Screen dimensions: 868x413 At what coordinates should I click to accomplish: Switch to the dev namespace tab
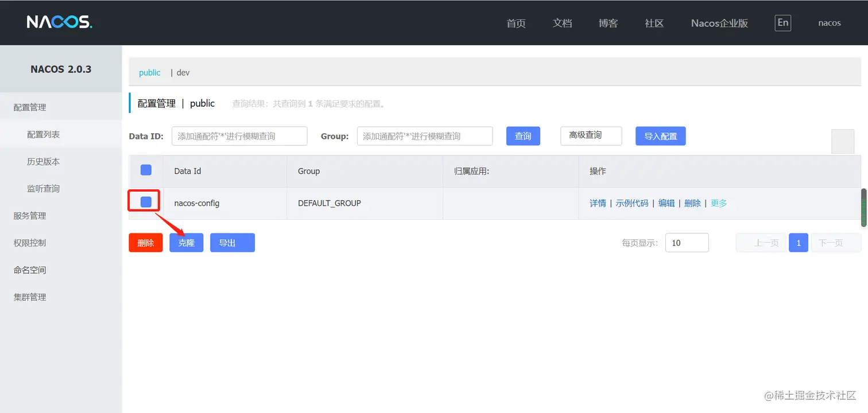pyautogui.click(x=183, y=72)
